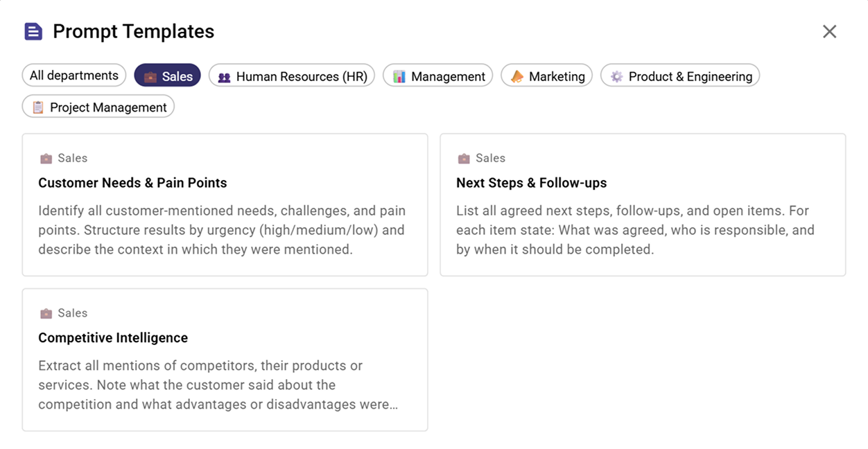
Task: Open the Product & Engineering templates
Action: pos(680,76)
